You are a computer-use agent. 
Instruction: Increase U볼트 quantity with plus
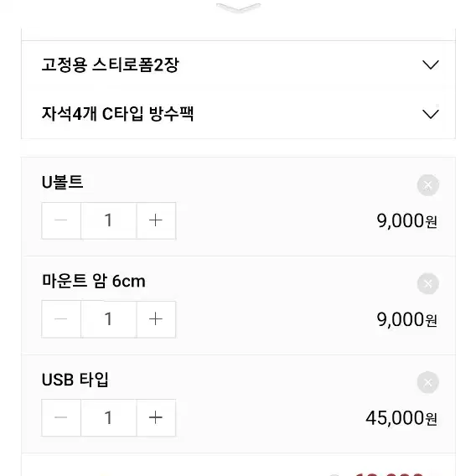(x=156, y=220)
